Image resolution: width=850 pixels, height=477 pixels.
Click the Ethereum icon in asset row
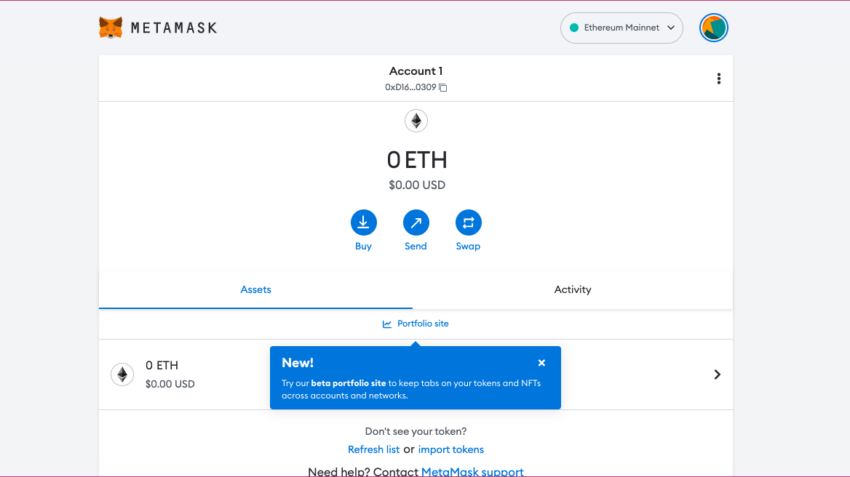123,375
